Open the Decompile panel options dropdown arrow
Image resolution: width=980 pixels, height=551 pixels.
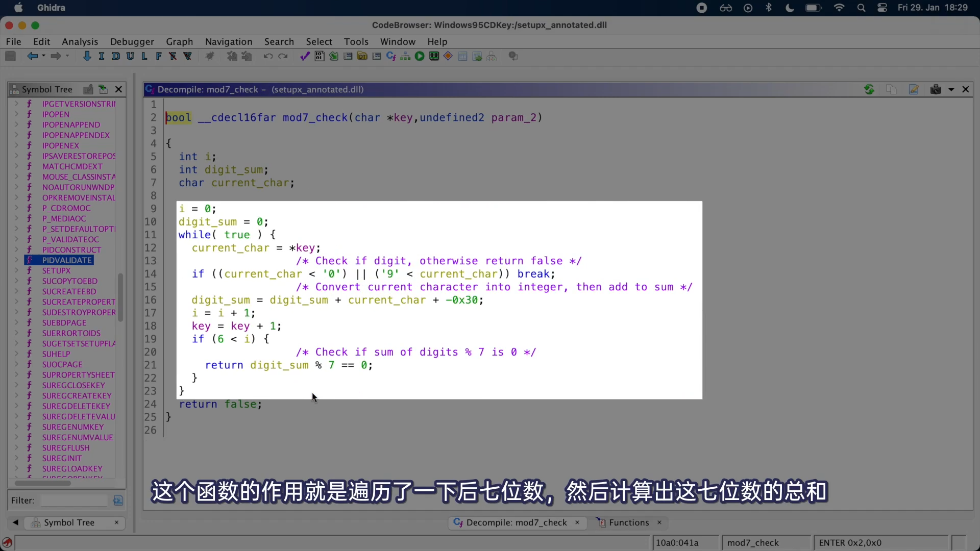tap(951, 90)
